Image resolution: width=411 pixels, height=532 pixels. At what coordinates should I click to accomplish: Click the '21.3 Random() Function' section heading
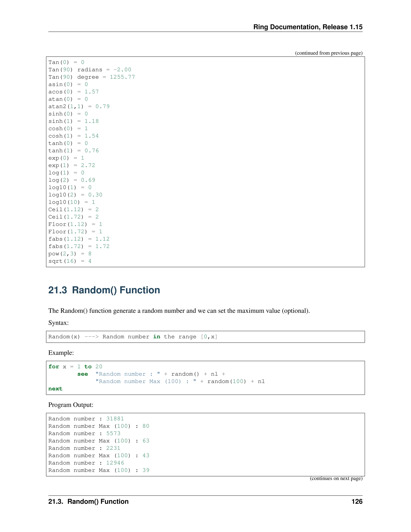[x=104, y=290]
